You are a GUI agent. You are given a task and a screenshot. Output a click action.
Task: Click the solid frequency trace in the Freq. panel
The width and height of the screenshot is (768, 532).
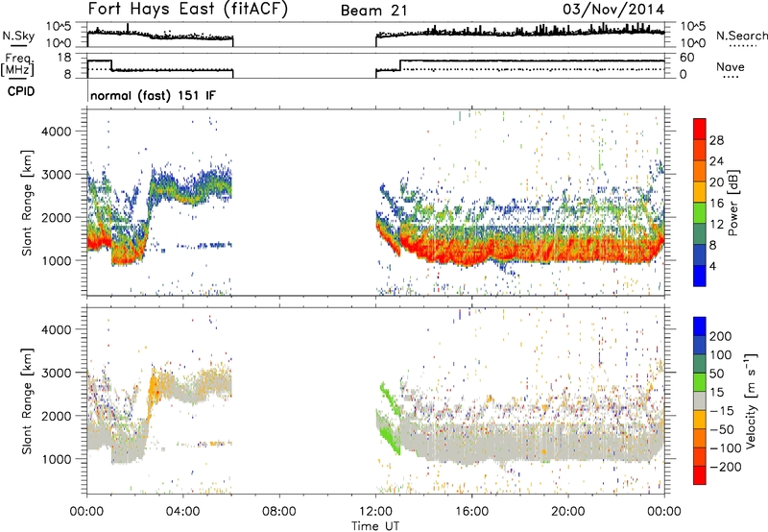click(532, 60)
